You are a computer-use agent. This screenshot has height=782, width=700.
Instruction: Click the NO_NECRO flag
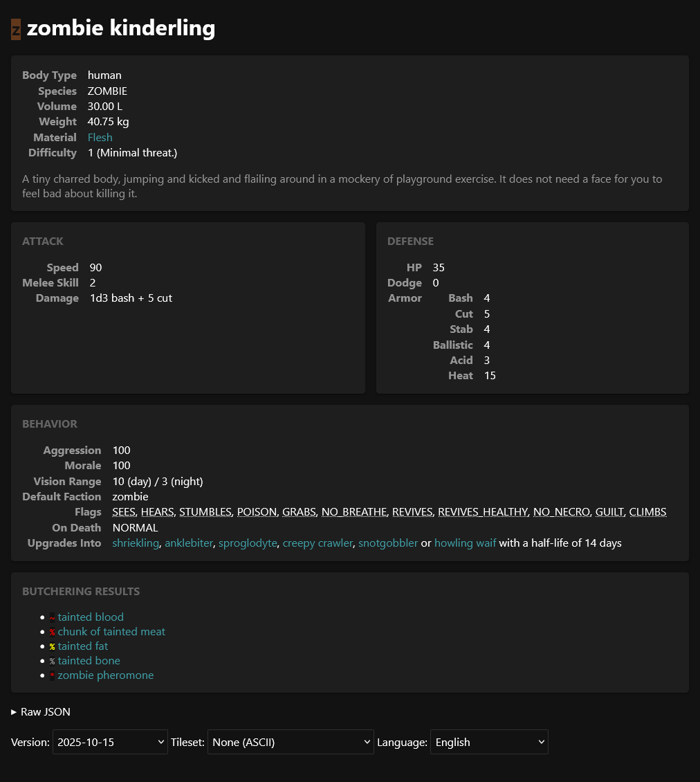[562, 511]
